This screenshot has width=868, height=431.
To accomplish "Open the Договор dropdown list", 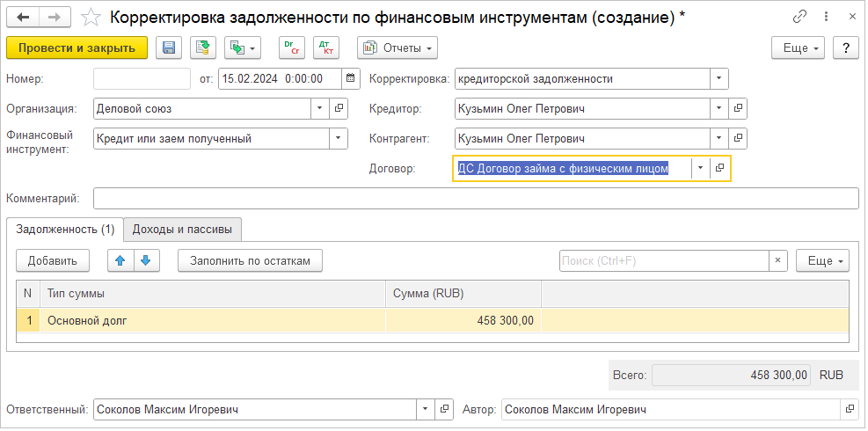I will [x=700, y=168].
